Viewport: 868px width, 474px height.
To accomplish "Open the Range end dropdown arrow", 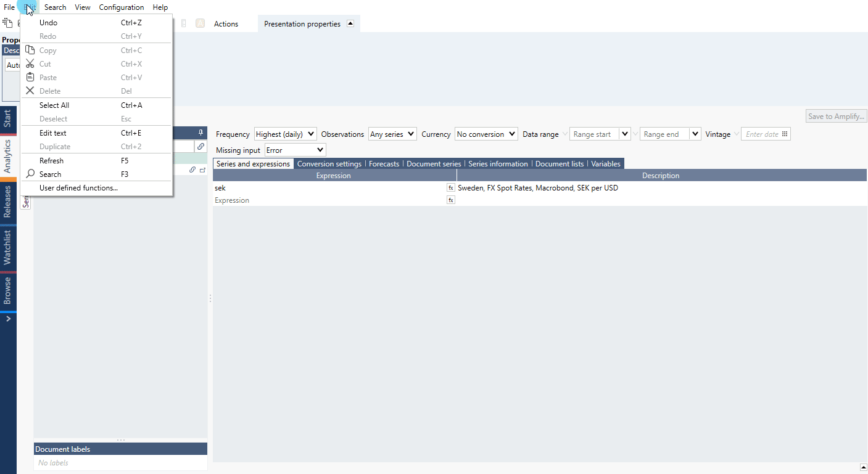I will click(695, 134).
